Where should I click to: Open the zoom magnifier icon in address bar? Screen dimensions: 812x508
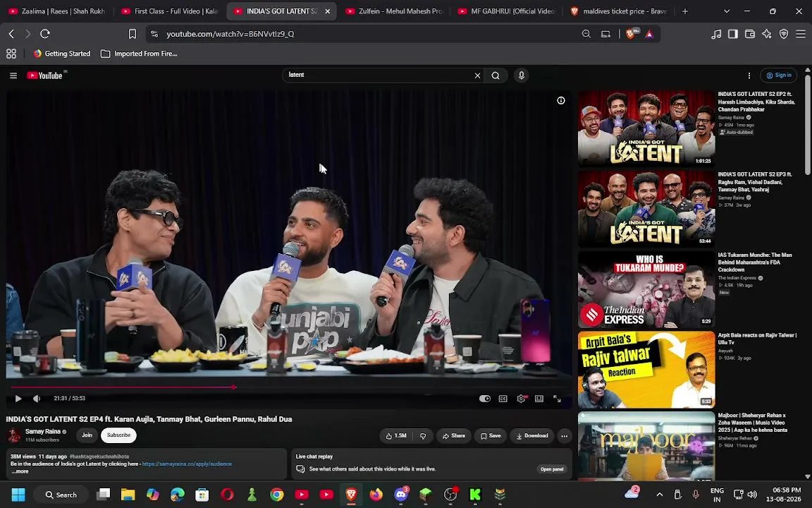point(586,34)
